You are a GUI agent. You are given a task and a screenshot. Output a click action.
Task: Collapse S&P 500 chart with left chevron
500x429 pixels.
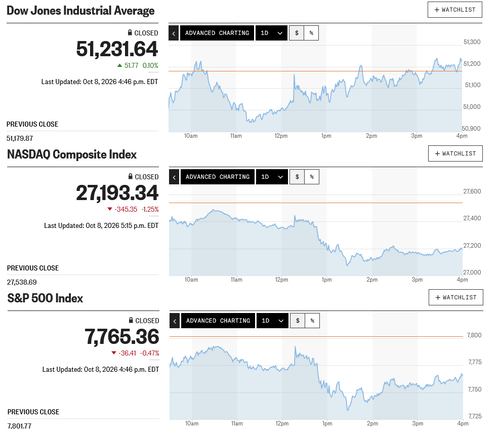pos(175,321)
